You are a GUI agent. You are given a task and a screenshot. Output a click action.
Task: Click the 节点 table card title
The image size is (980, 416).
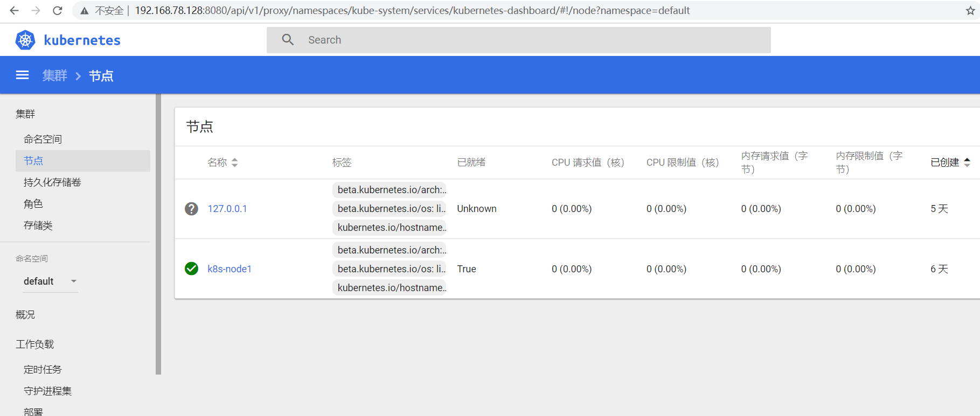pos(200,127)
